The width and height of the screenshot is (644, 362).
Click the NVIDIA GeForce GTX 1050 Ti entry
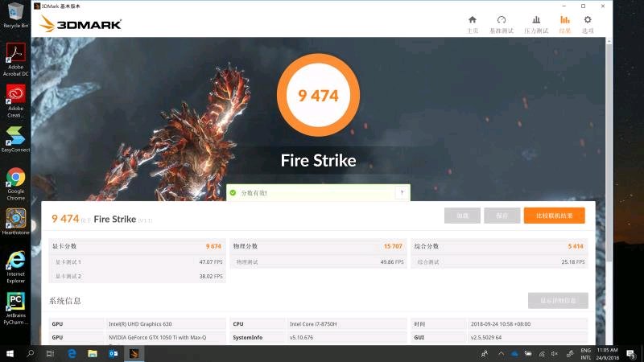point(157,337)
